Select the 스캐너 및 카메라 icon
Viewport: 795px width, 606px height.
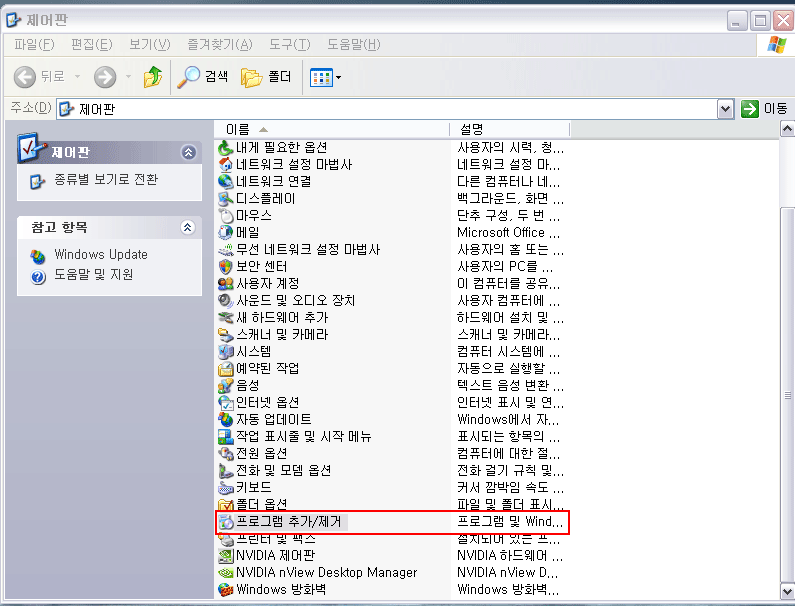[225, 334]
